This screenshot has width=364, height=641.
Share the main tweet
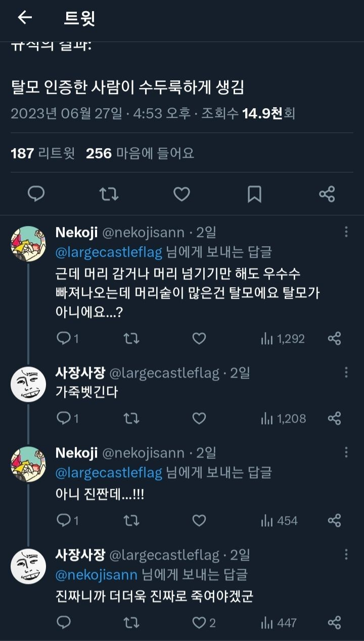tap(327, 194)
